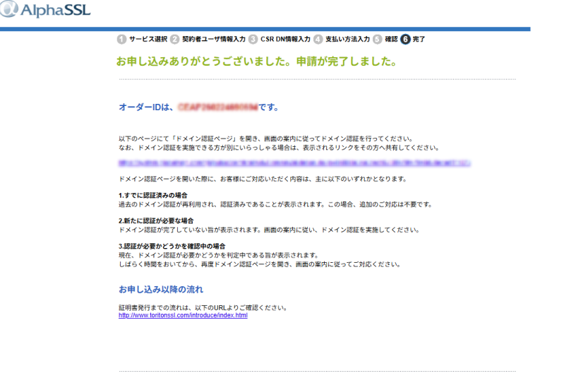Select the CSR DN情報入力 step label
Viewport: 588px width, 383px height.
pos(285,40)
